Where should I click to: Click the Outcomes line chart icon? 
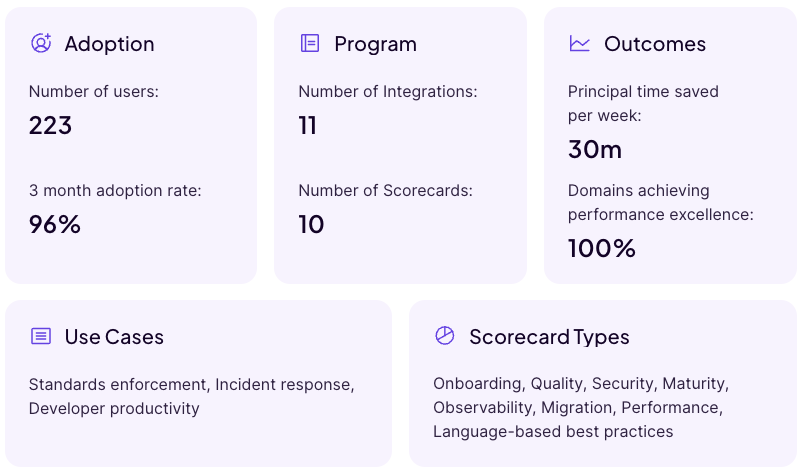click(x=580, y=43)
